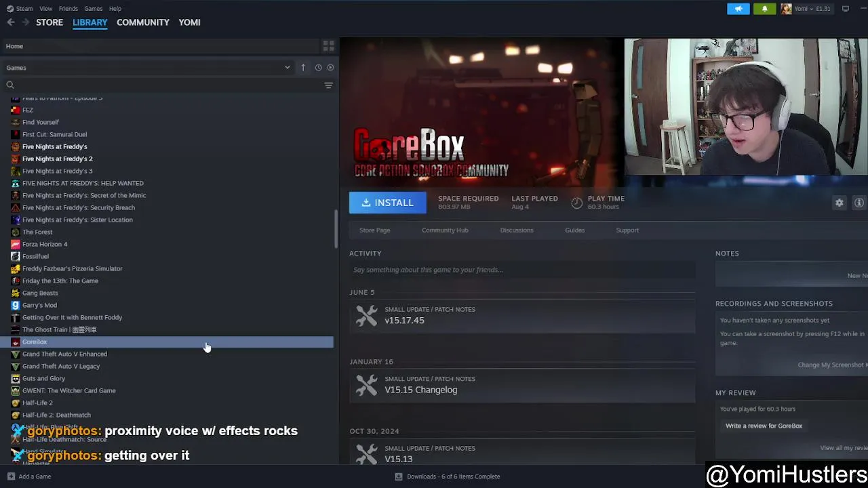Image resolution: width=868 pixels, height=488 pixels.
Task: Select Guts and Glory in list
Action: tap(43, 378)
